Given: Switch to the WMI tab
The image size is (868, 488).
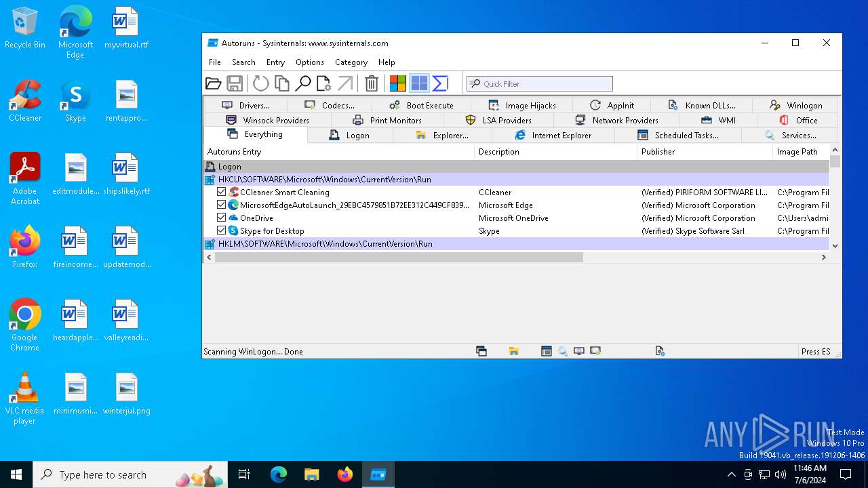Looking at the screenshot, I should click(718, 120).
